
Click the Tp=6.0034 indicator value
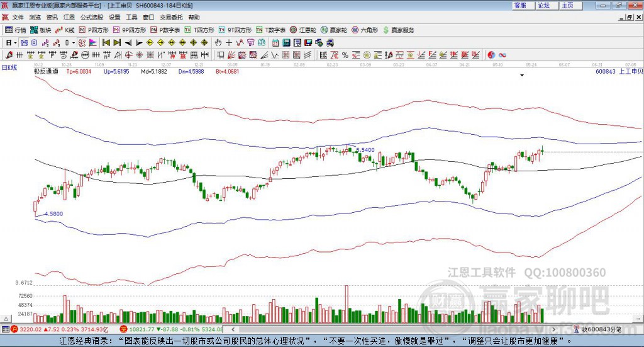point(79,72)
